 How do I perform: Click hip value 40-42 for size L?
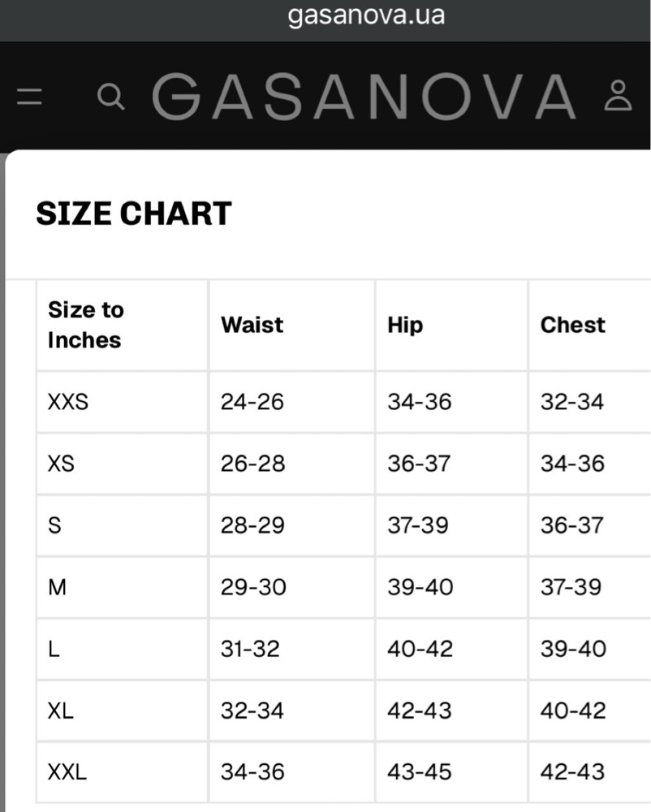420,649
